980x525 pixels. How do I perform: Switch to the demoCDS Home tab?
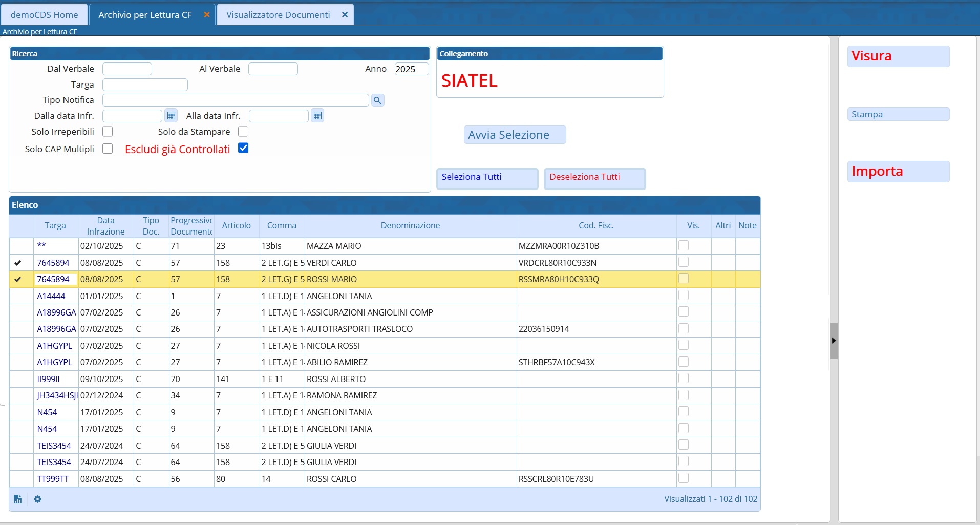pos(44,15)
